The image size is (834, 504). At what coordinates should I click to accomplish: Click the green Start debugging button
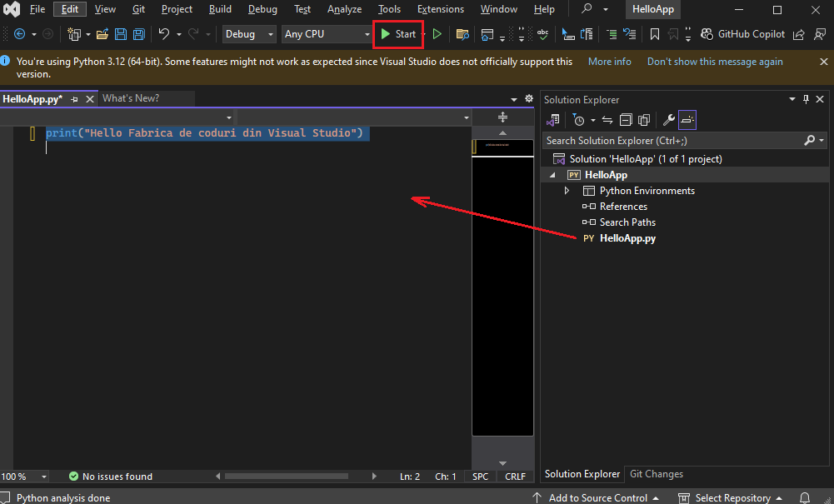(x=398, y=34)
